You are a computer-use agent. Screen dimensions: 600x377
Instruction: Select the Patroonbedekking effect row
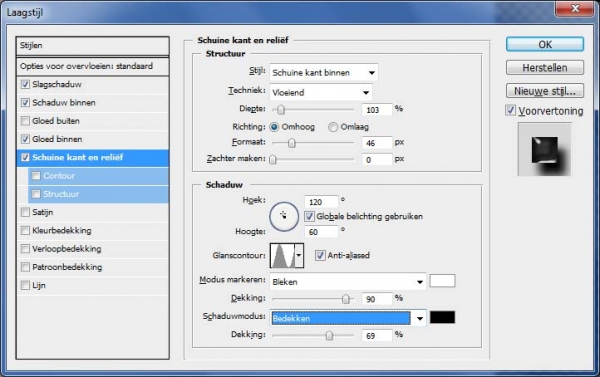[93, 267]
